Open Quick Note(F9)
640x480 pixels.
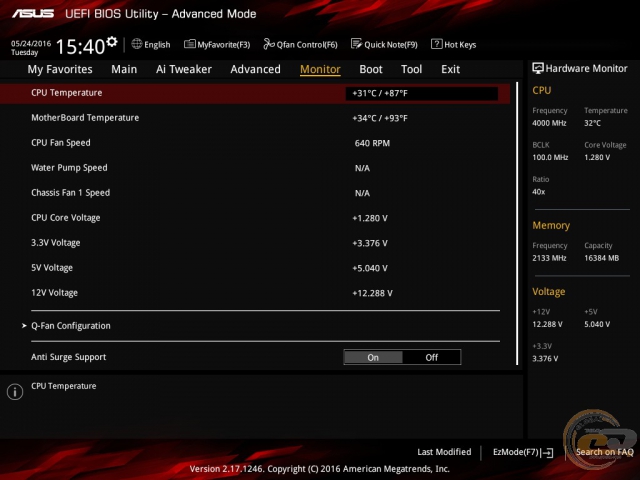coord(391,44)
